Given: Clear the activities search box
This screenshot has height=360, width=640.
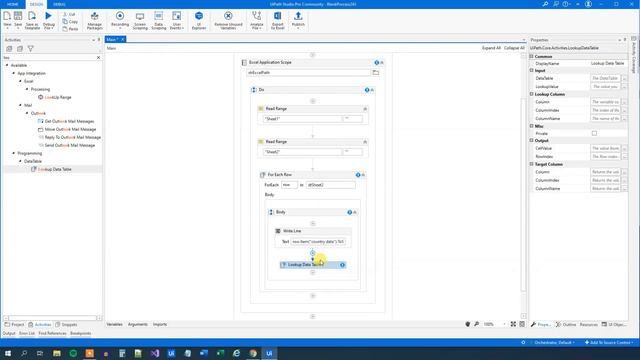Looking at the screenshot, I should pyautogui.click(x=98, y=58).
